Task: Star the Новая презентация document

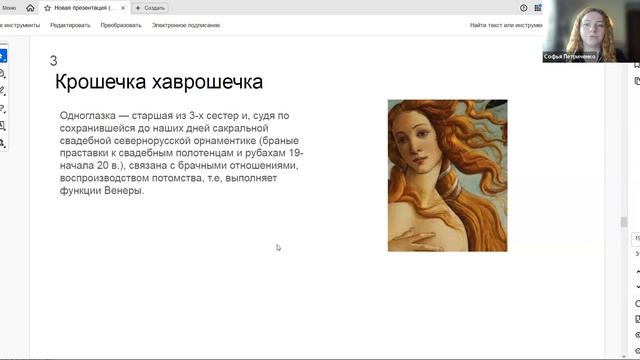Action: [x=47, y=8]
